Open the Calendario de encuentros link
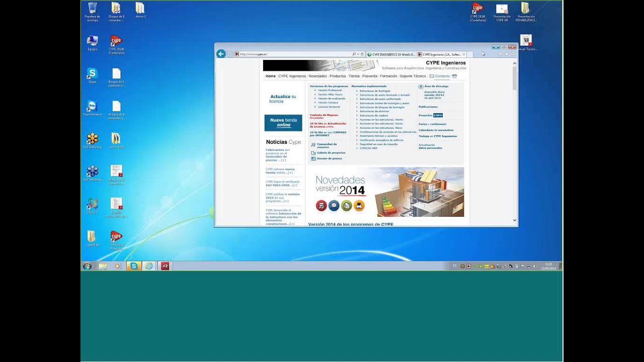Screen dimensions: 644x362 pos(436,130)
